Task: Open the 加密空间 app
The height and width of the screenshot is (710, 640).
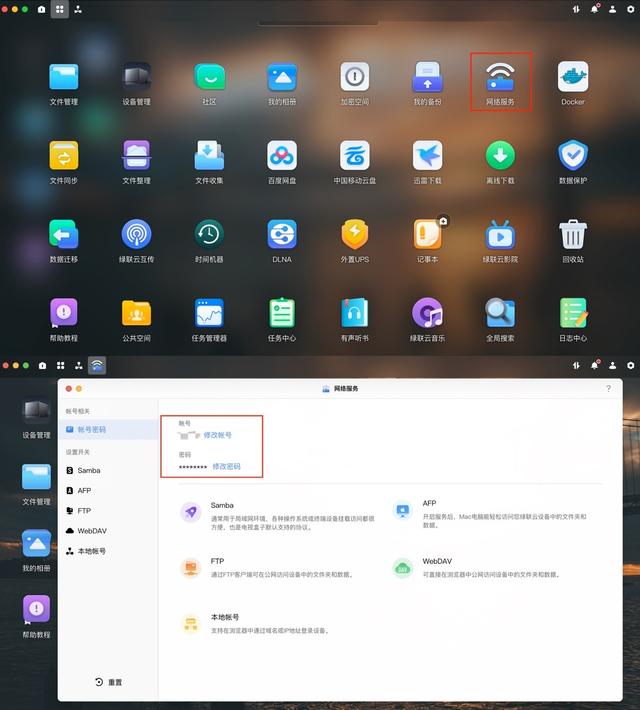Action: (x=355, y=82)
